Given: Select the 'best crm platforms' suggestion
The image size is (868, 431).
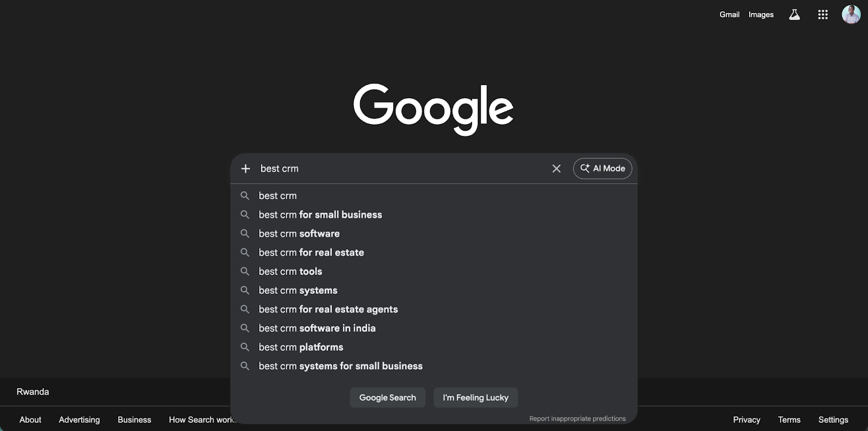Looking at the screenshot, I should (301, 346).
